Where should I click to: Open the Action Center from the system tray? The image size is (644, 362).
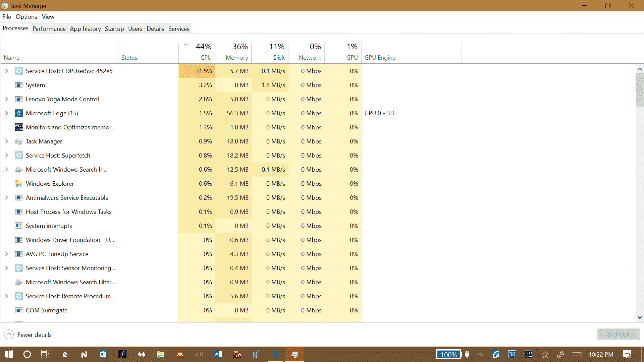pos(628,354)
